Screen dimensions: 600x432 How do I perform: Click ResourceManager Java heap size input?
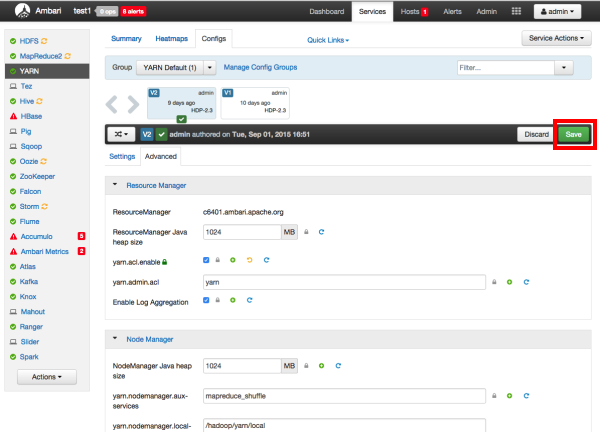pos(242,232)
